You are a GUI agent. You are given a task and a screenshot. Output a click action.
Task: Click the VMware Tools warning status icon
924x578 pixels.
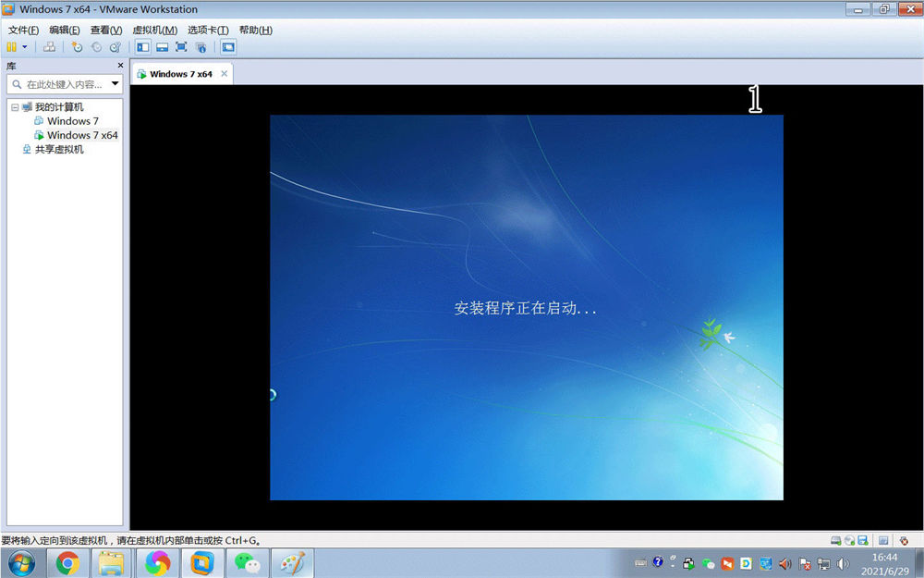coord(904,540)
